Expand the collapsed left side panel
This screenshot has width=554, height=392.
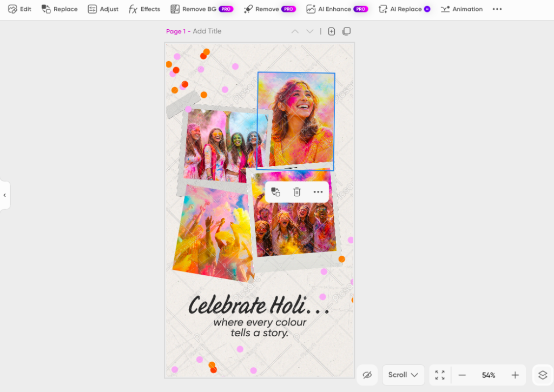pyautogui.click(x=4, y=195)
